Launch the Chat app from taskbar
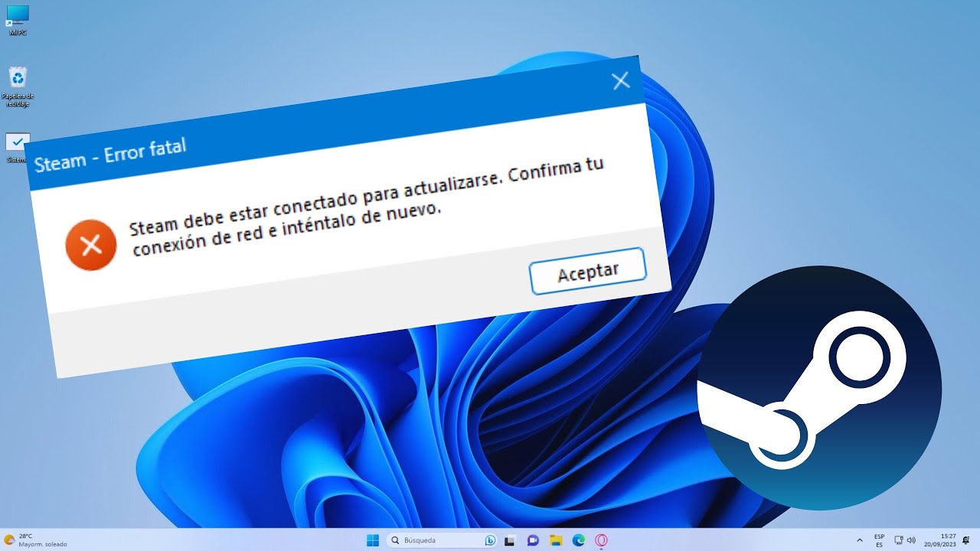The height and width of the screenshot is (551, 980). pyautogui.click(x=533, y=540)
